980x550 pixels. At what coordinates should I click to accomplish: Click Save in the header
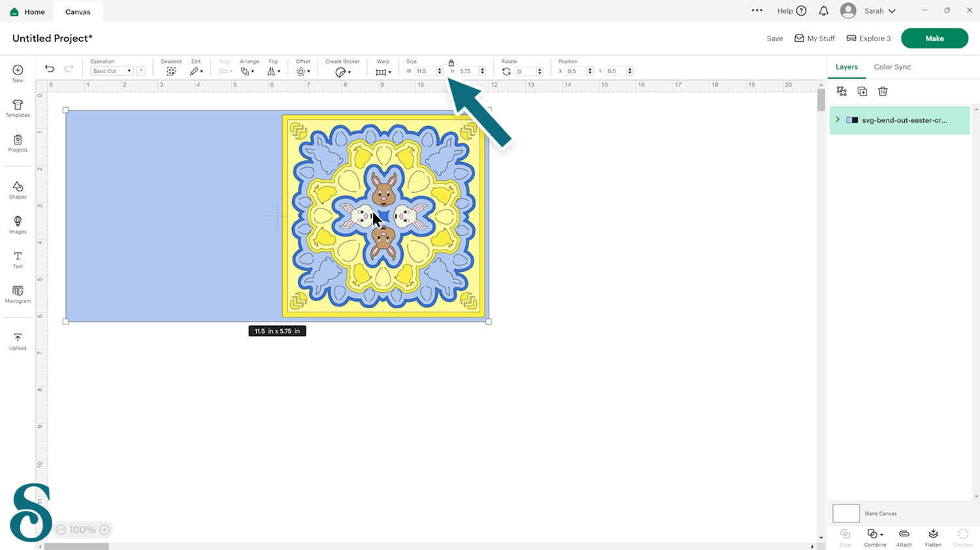[775, 39]
